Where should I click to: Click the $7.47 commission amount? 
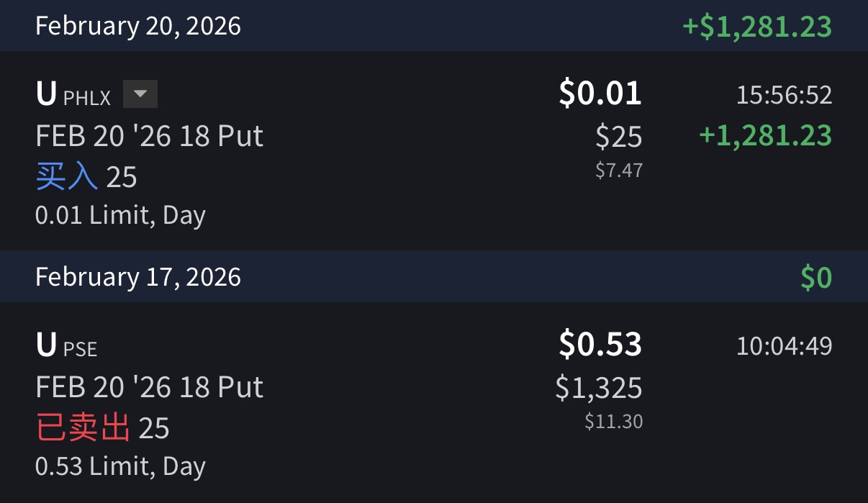[x=618, y=171]
